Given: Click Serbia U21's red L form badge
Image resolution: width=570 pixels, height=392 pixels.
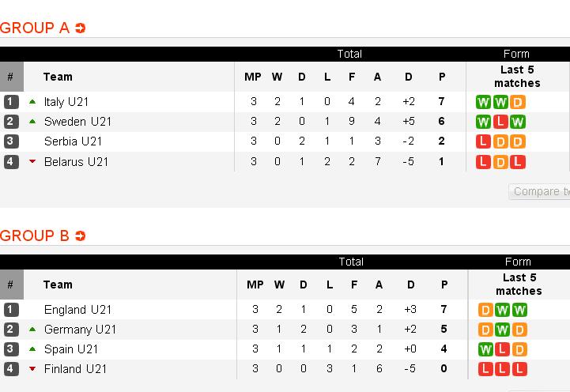Looking at the screenshot, I should pyautogui.click(x=483, y=141).
